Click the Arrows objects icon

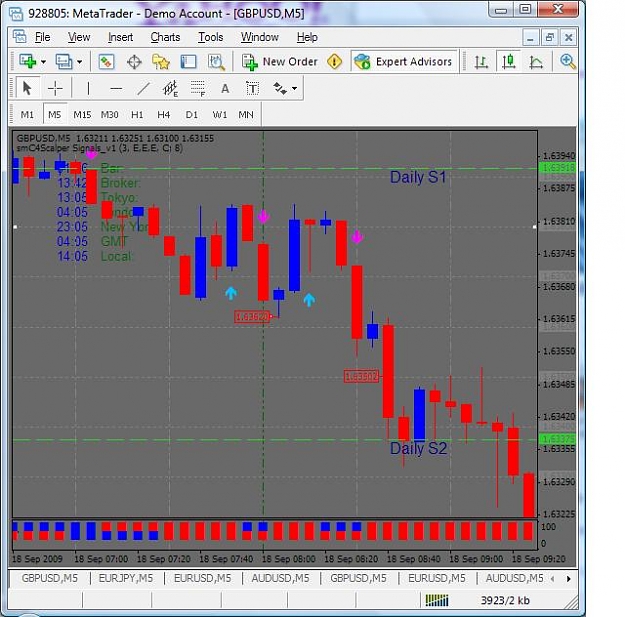coord(280,88)
